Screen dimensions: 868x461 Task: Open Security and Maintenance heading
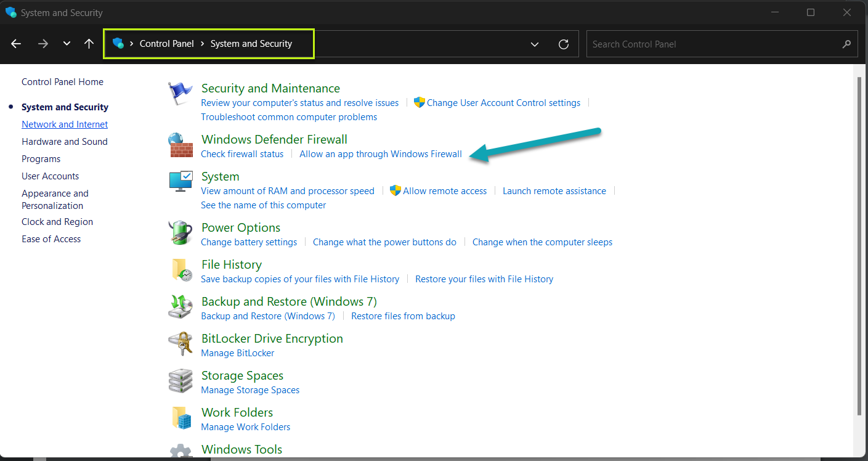tap(270, 88)
